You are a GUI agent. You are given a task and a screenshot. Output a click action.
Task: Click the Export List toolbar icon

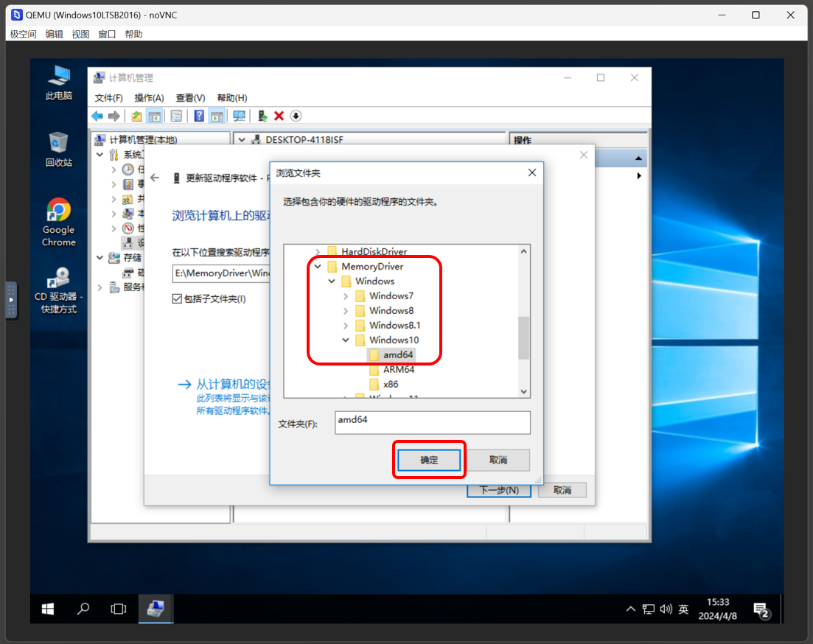[176, 116]
